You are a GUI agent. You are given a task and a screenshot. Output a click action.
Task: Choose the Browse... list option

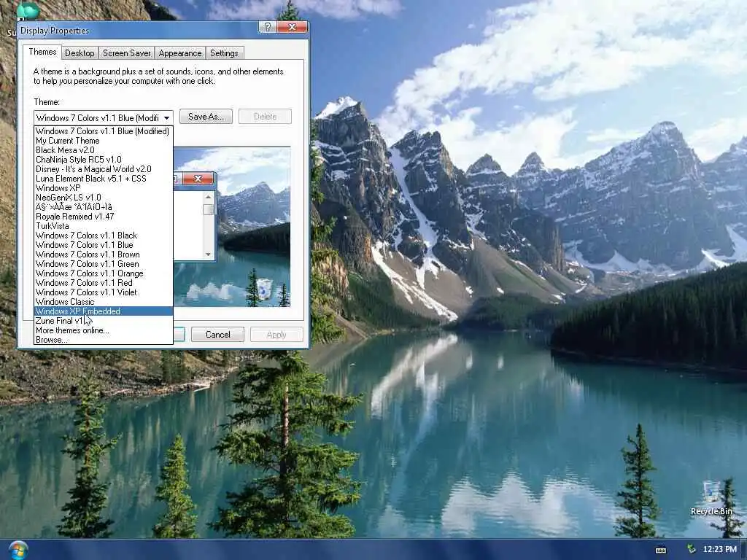point(104,340)
